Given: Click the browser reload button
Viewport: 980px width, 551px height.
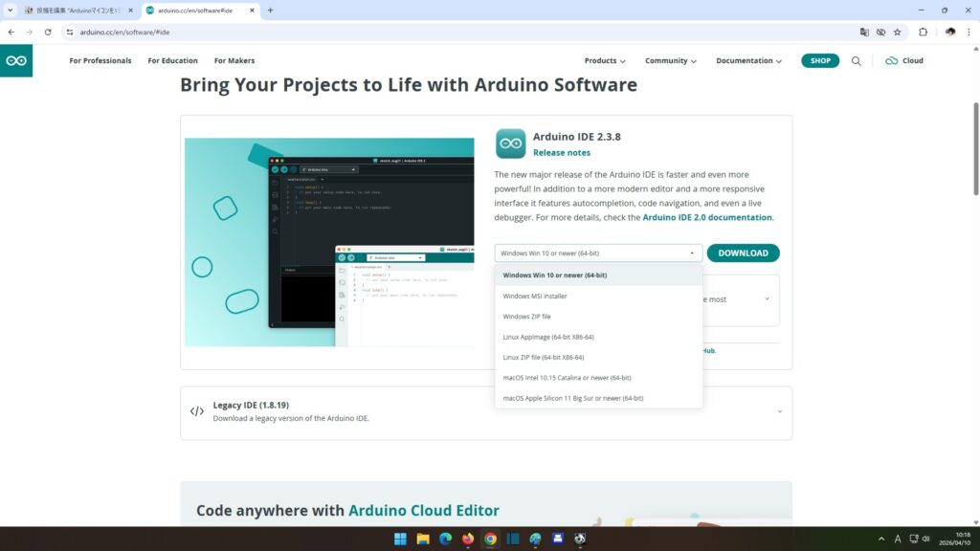Looking at the screenshot, I should (48, 32).
